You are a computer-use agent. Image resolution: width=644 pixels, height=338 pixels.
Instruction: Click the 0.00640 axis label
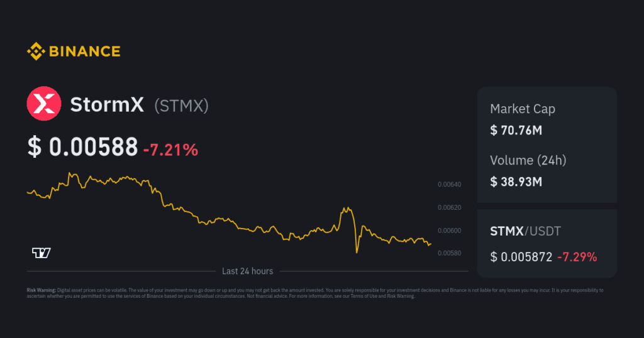(x=449, y=185)
